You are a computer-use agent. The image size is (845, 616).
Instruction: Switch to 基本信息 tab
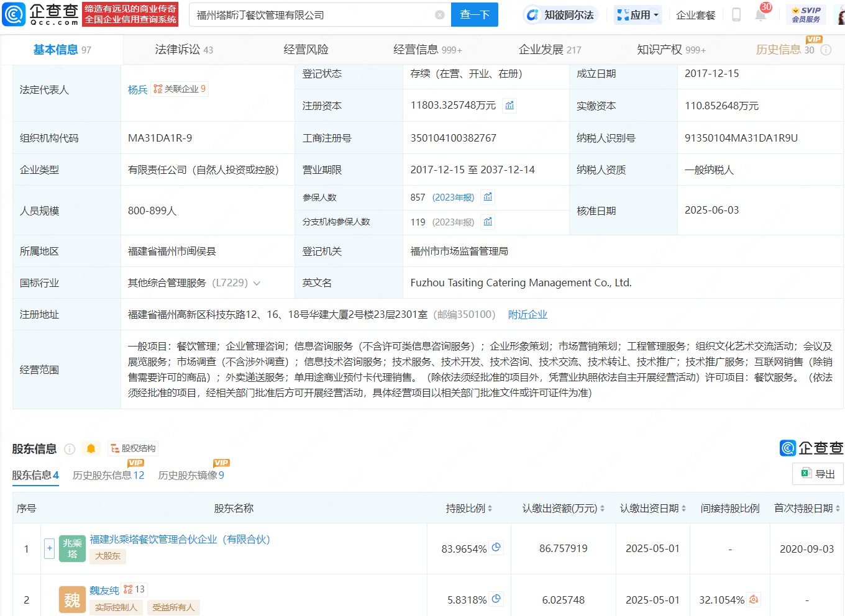click(x=62, y=50)
